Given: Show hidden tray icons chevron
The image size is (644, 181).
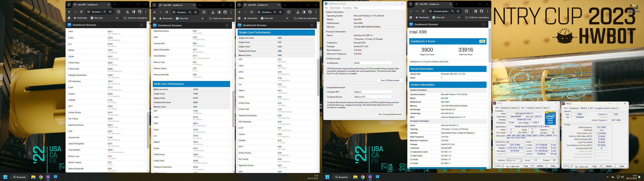Looking at the screenshot, I should pyautogui.click(x=607, y=177).
